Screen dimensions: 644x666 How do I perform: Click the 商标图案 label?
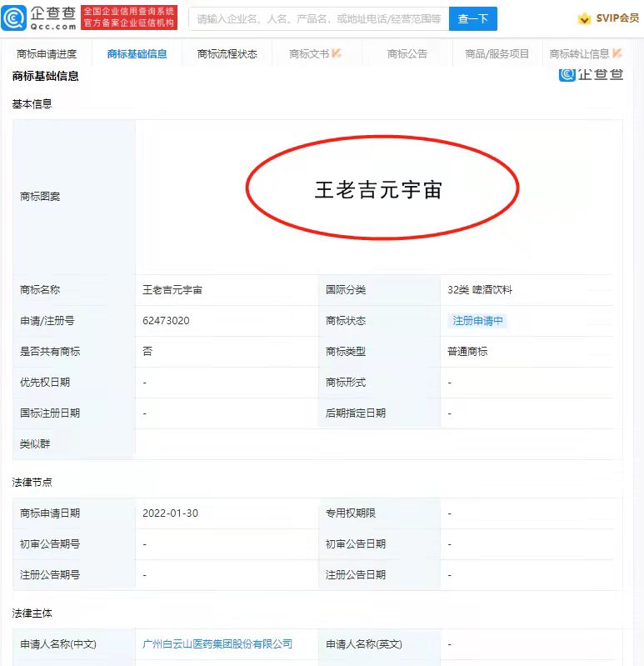click(40, 197)
